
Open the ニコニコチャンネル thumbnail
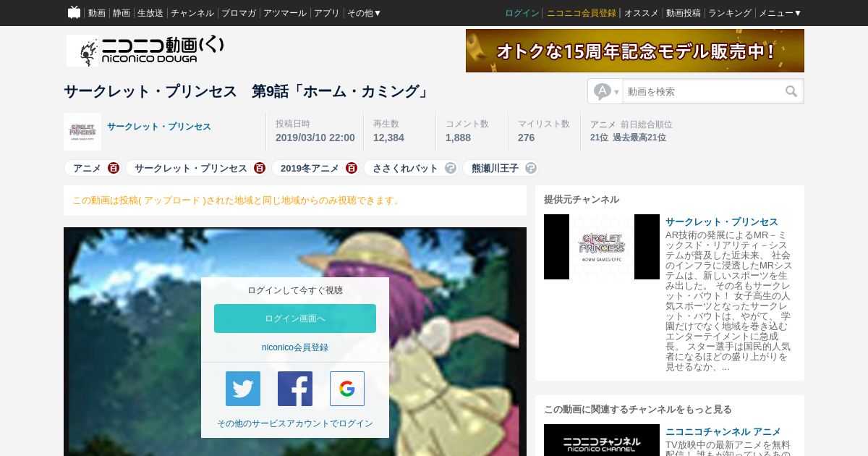[602, 440]
